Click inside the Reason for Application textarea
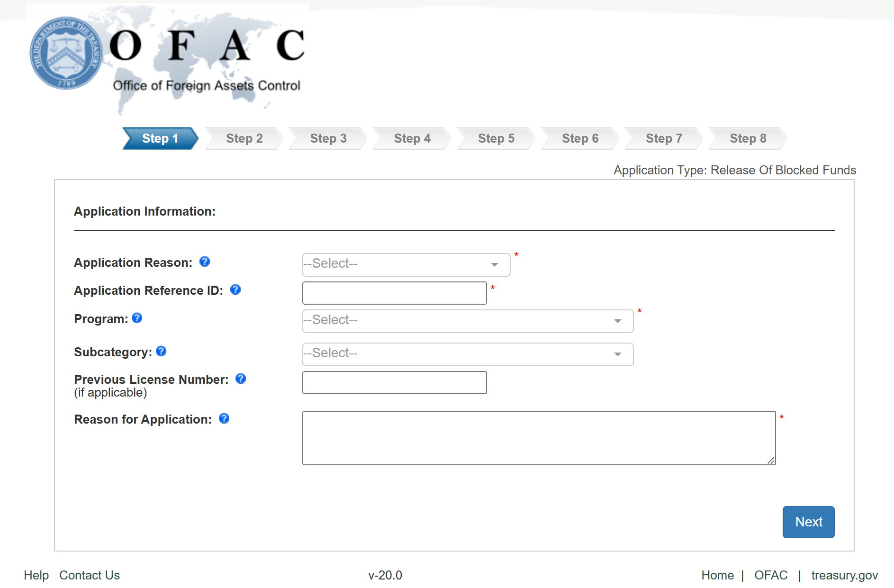The width and height of the screenshot is (894, 588). [539, 438]
